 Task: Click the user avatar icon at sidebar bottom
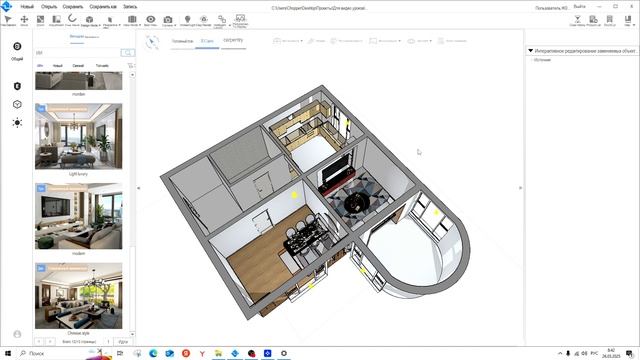tap(17, 334)
